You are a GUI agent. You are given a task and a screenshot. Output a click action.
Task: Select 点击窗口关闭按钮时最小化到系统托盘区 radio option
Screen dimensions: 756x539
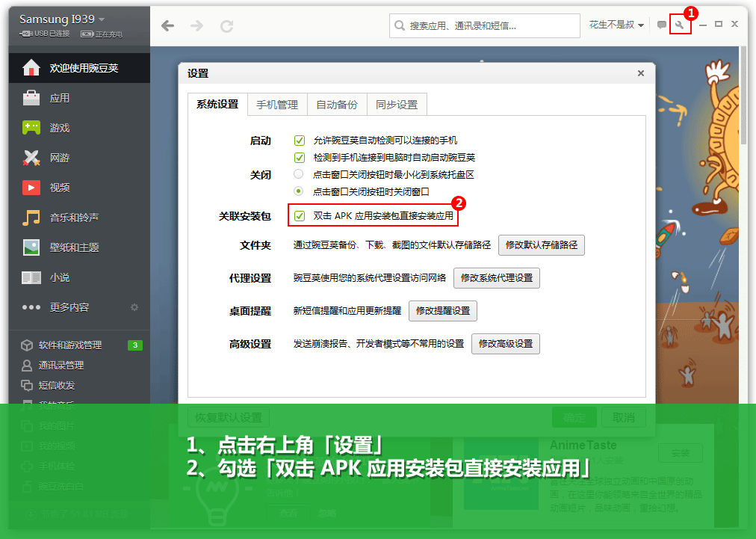299,174
